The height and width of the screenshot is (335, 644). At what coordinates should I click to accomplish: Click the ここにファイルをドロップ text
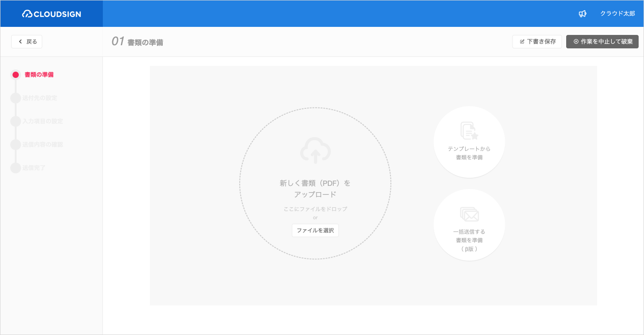(315, 209)
